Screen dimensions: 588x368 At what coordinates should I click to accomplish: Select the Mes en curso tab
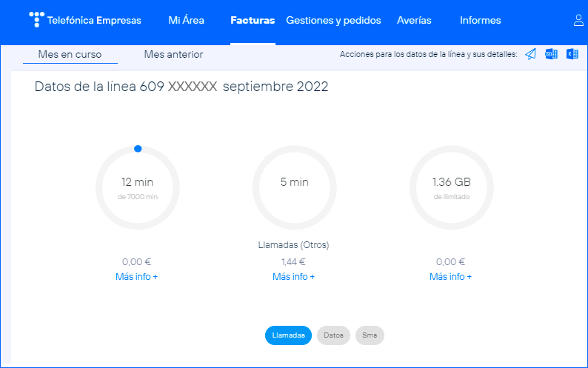pyautogui.click(x=70, y=54)
